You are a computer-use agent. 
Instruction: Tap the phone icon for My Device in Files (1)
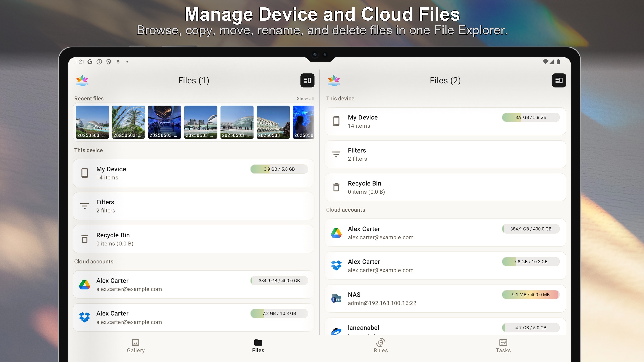[x=85, y=173]
